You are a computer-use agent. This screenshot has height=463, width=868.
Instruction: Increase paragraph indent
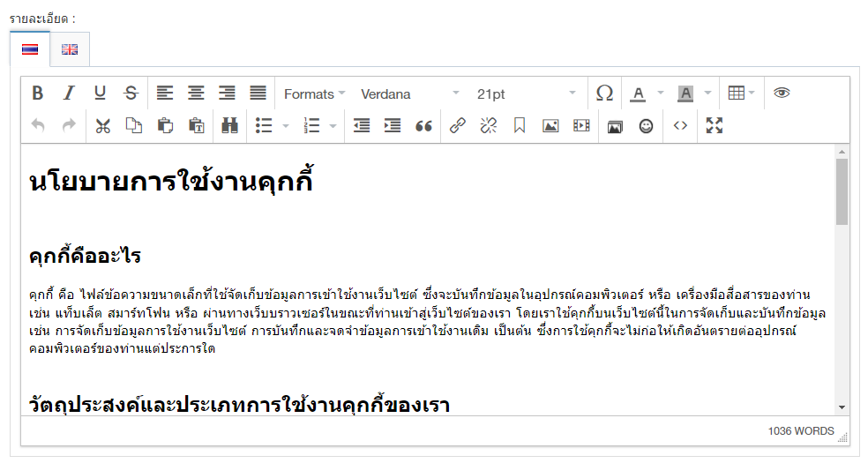pos(393,125)
